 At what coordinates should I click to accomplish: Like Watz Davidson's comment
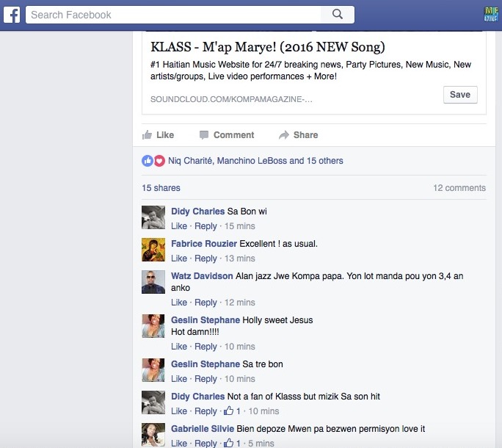coord(179,303)
